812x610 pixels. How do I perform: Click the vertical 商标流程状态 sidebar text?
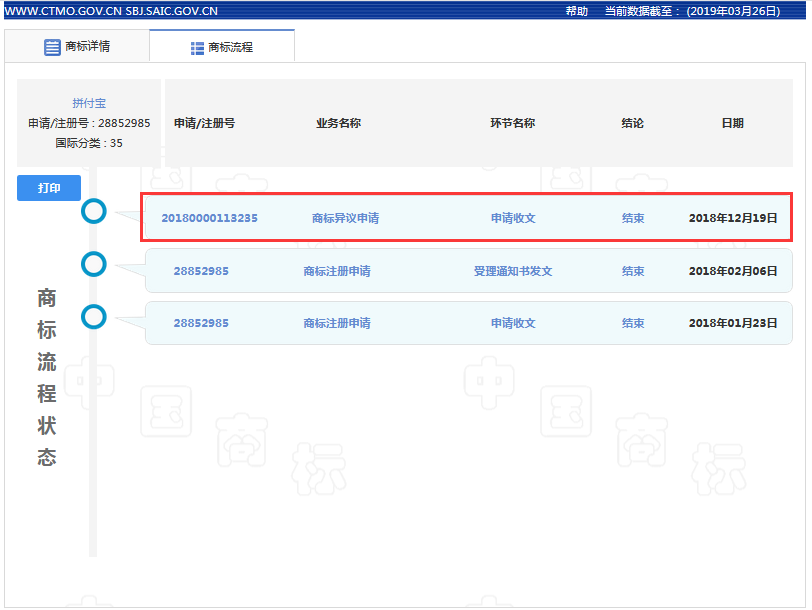tap(44, 378)
